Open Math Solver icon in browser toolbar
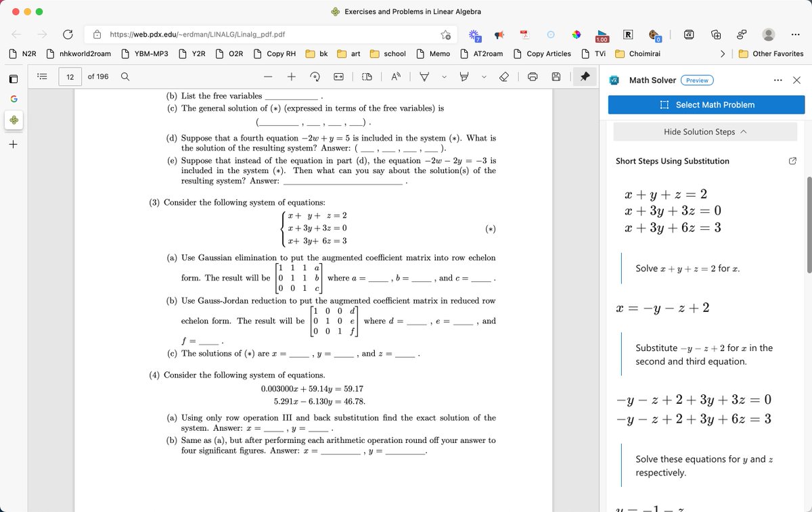 tap(690, 34)
